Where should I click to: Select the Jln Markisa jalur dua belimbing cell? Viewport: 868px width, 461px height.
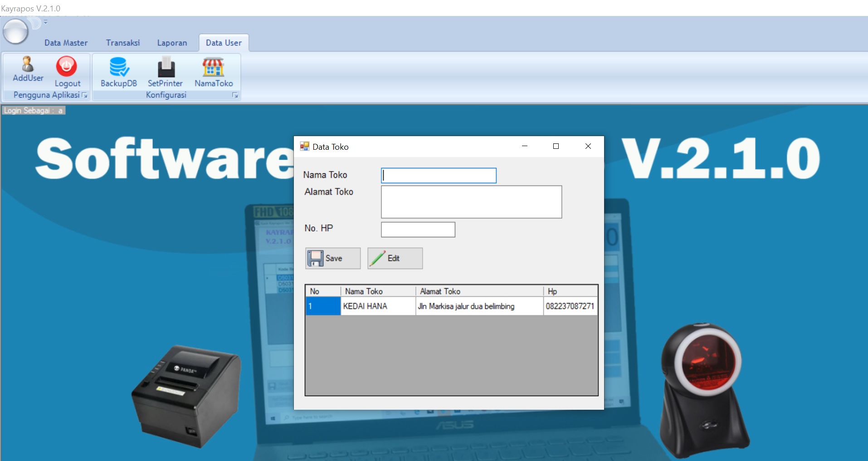click(x=479, y=306)
